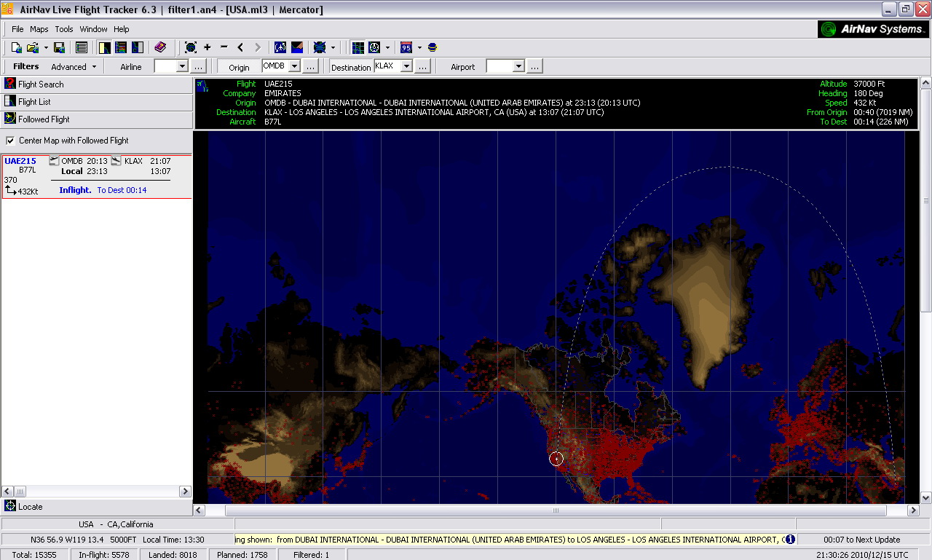This screenshot has height=560, width=932.
Task: Click the flight list scrollbar left arrow
Action: tap(7, 492)
